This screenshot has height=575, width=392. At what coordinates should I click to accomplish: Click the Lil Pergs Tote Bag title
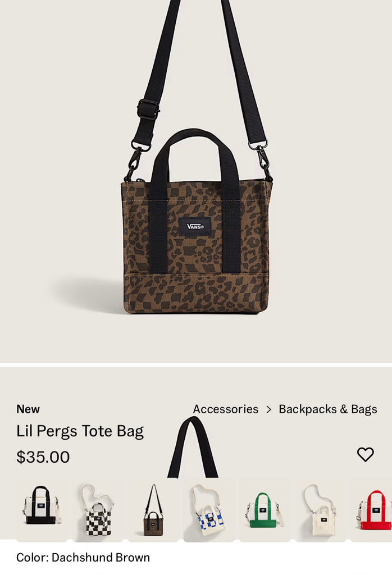click(x=80, y=432)
